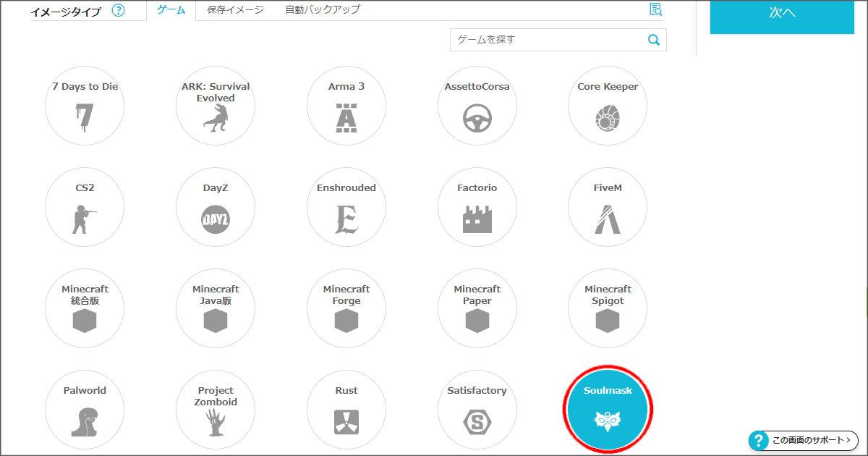
Task: Click the 次へ button
Action: (x=782, y=17)
